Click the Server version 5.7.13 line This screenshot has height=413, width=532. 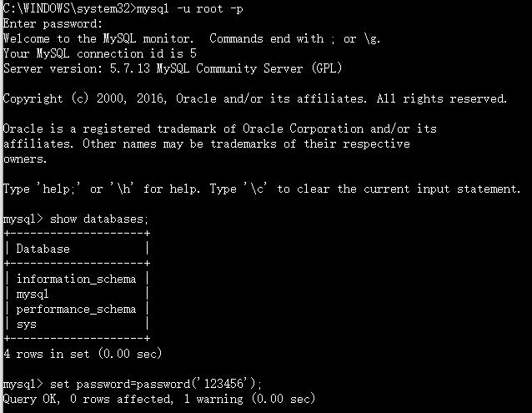pyautogui.click(x=172, y=68)
